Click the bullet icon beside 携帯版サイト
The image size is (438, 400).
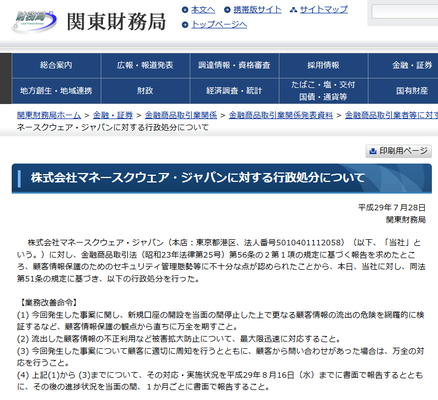click(227, 10)
